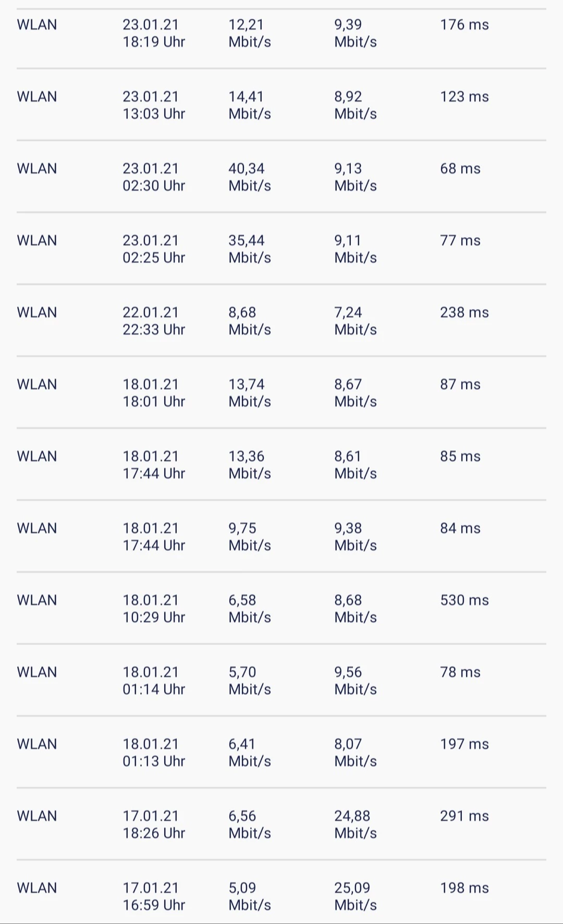Select the 12,21 Mbit/s download value
The height and width of the screenshot is (924, 563).
pos(249,33)
